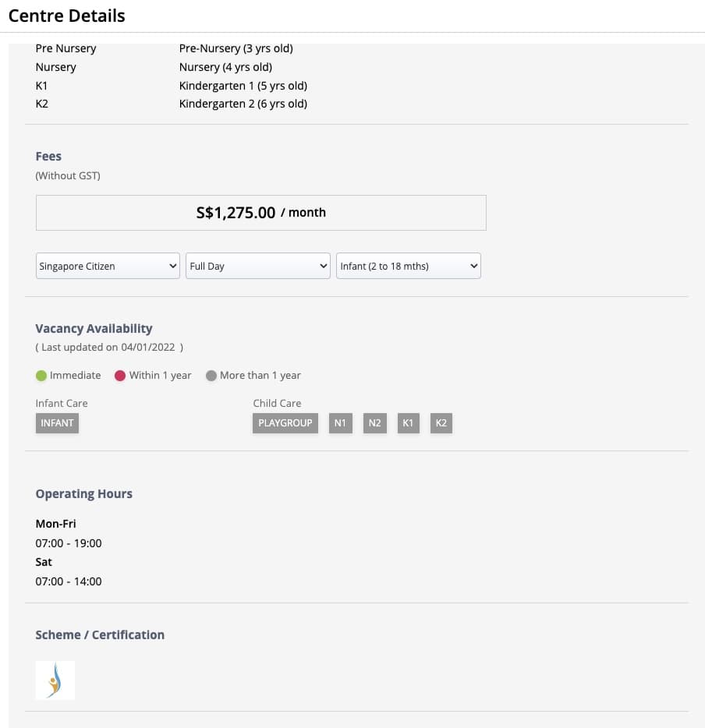Click the grey More than 1 year dot
This screenshot has height=728, width=705.
tap(211, 376)
